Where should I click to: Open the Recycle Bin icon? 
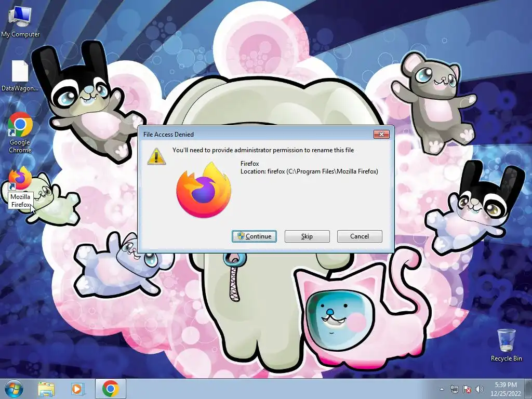(506, 345)
